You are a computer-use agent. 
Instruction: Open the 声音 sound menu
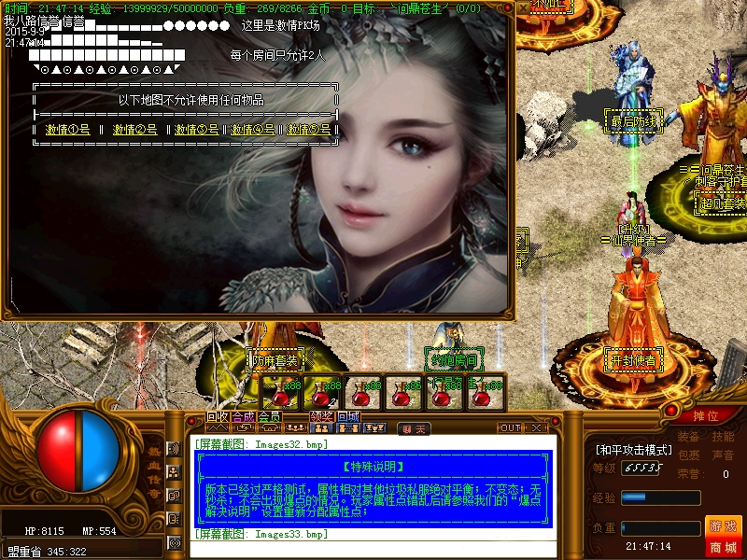[723, 455]
